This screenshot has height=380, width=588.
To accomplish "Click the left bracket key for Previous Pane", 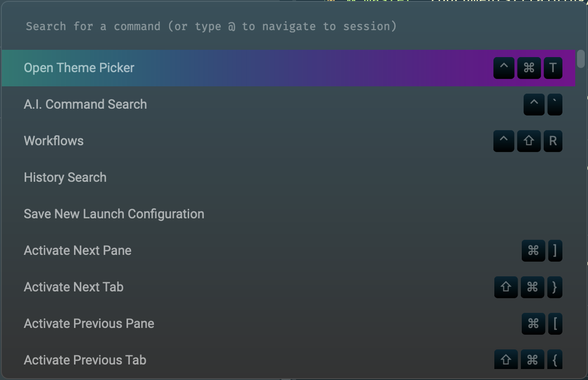I will pyautogui.click(x=555, y=324).
